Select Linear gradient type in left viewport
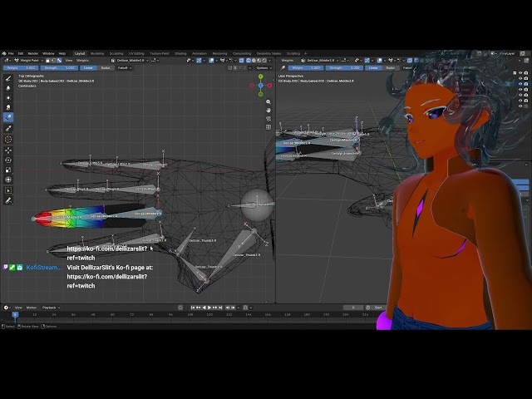The image size is (532, 399). click(88, 68)
